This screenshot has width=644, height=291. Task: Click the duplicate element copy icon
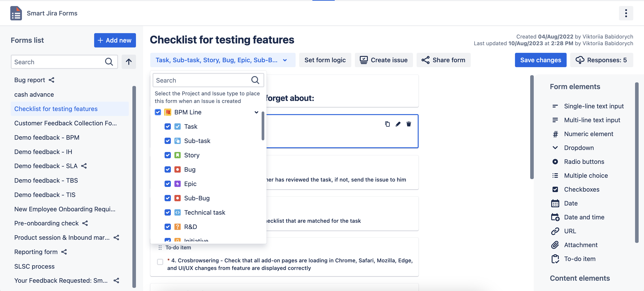[387, 124]
